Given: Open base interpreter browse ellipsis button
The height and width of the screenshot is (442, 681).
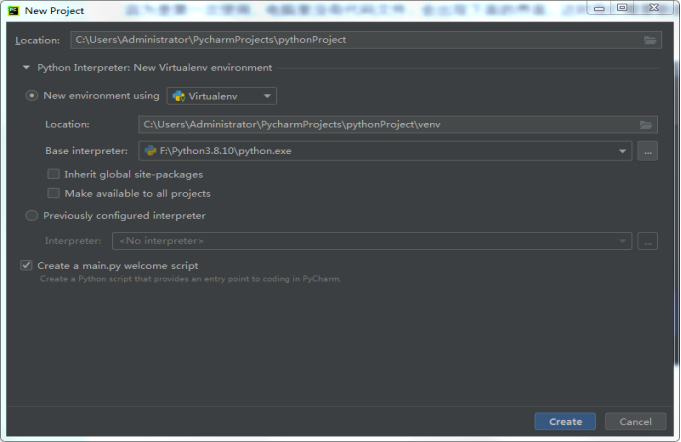Looking at the screenshot, I should 648,151.
